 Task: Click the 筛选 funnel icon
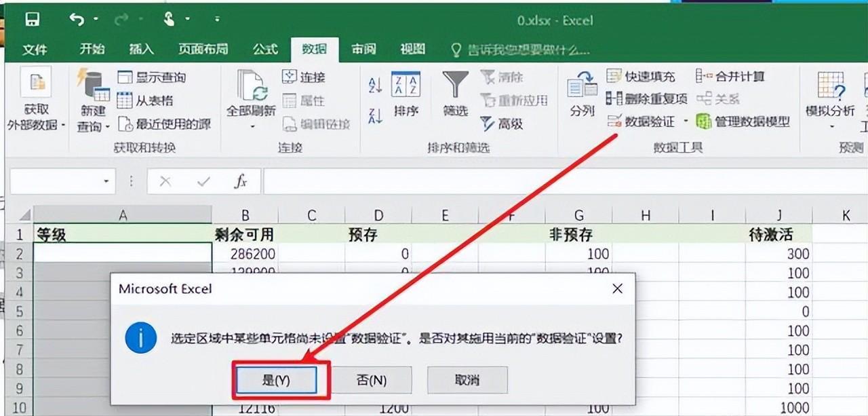point(456,85)
